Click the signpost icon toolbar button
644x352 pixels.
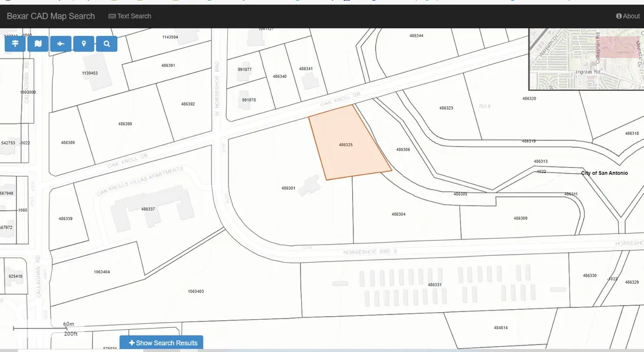tap(15, 44)
